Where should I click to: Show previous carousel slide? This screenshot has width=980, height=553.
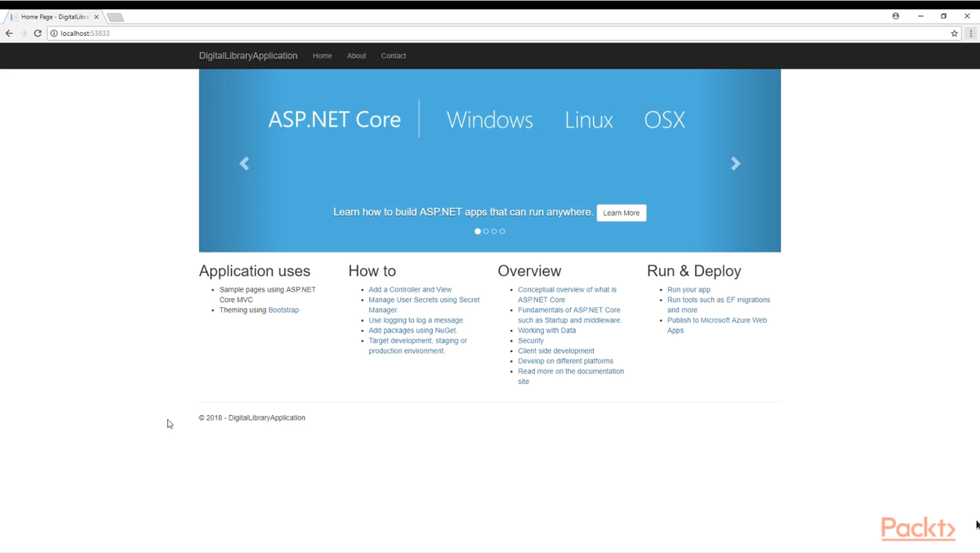(x=244, y=163)
